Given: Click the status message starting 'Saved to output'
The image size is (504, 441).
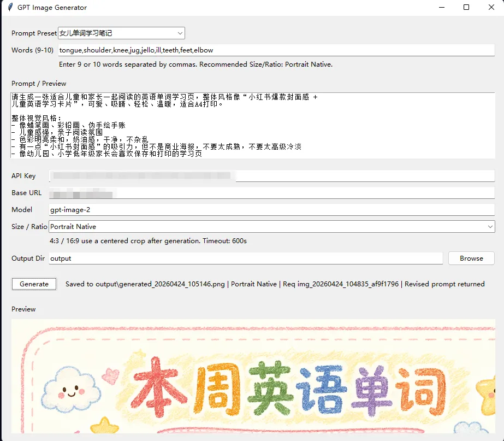Looking at the screenshot, I should pyautogui.click(x=275, y=284).
